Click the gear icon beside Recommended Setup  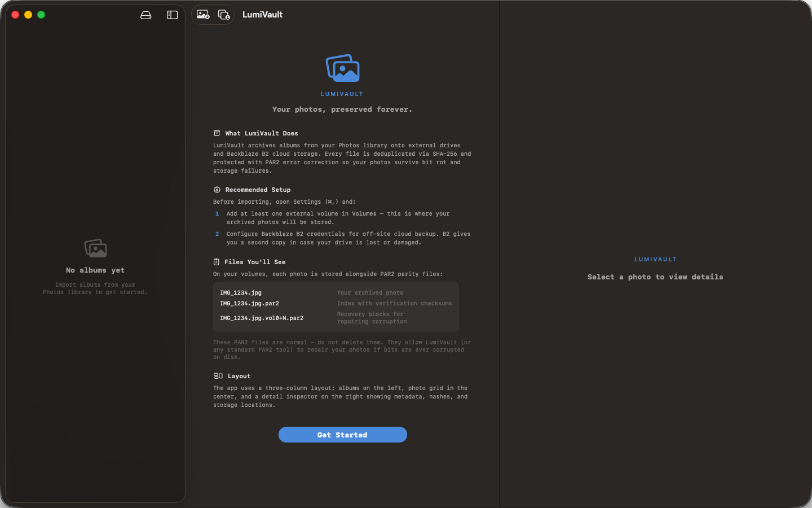point(217,190)
